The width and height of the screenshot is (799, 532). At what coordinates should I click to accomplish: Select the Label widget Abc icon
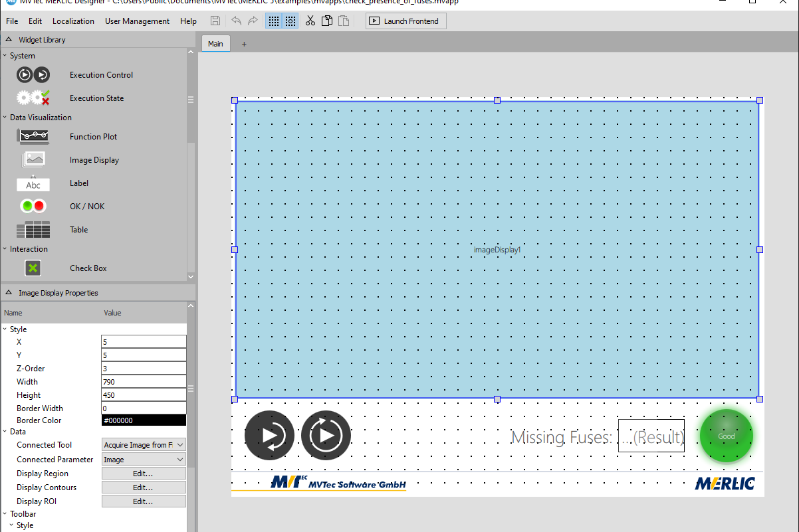pyautogui.click(x=33, y=184)
